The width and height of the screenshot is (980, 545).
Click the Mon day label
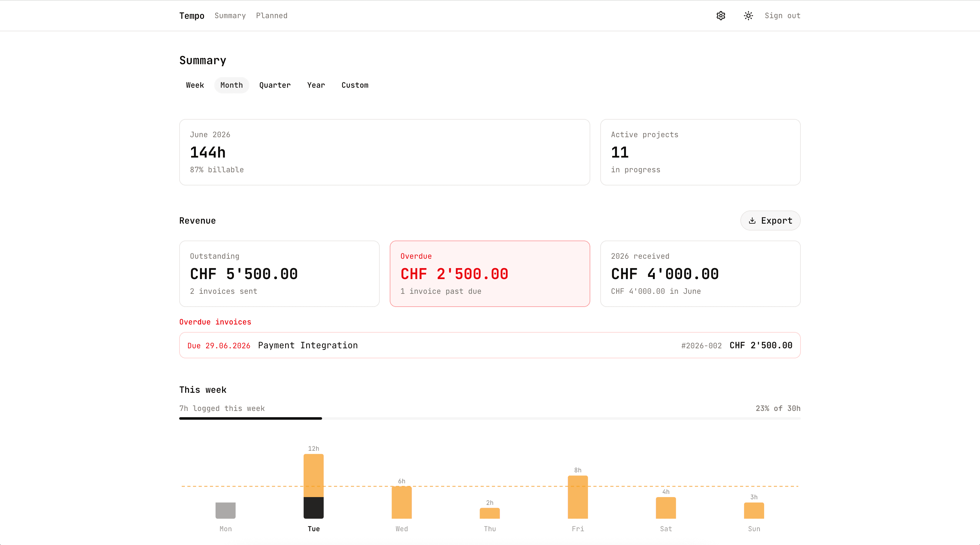(x=226, y=529)
